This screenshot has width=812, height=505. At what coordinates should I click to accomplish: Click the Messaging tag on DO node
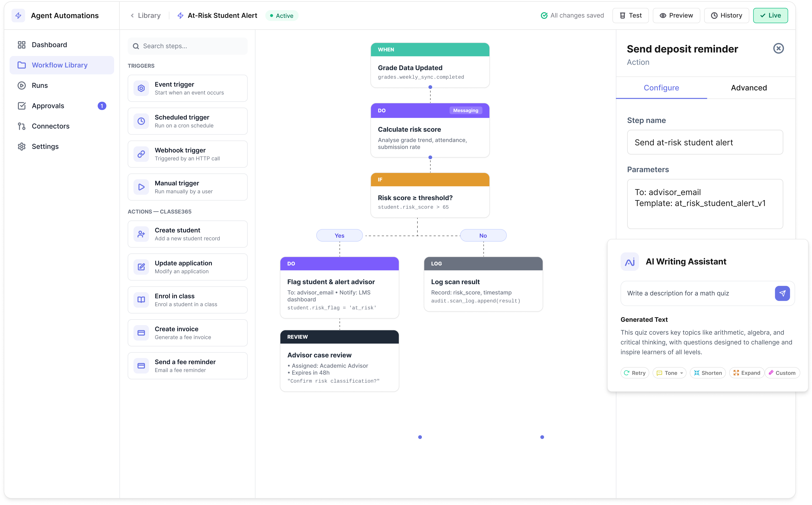coord(466,111)
